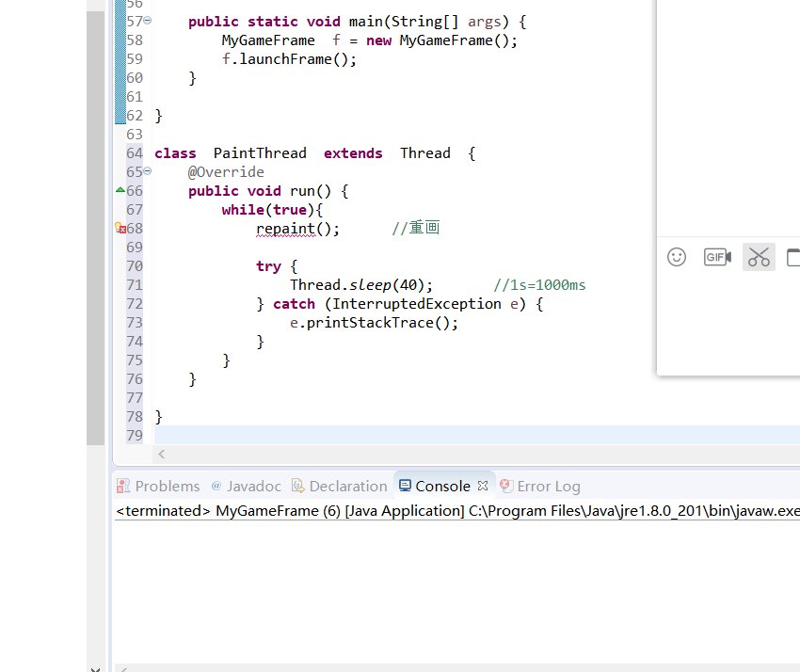This screenshot has width=800, height=672.
Task: Click the //1s=1000ms comment
Action: 539,285
